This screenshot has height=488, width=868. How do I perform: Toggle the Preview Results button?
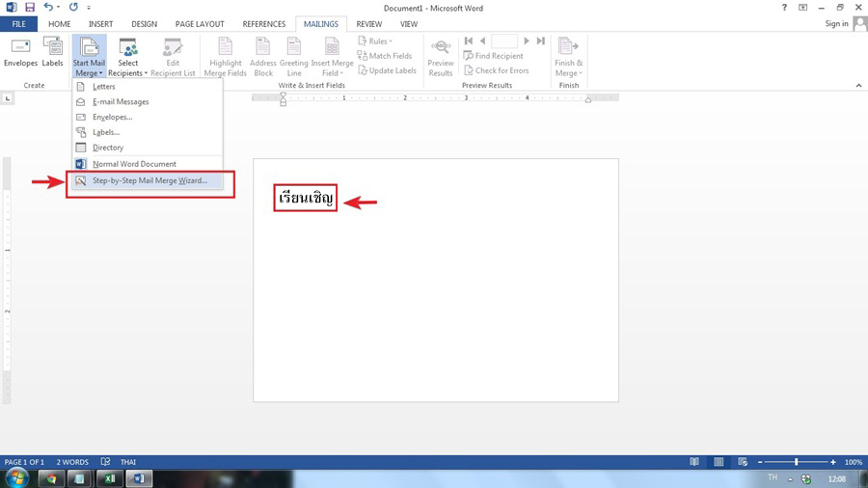click(x=441, y=57)
